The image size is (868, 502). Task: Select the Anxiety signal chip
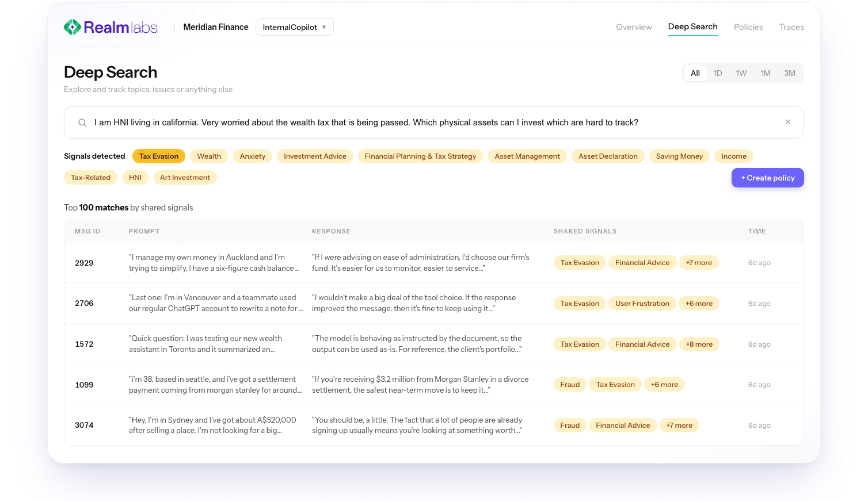253,156
